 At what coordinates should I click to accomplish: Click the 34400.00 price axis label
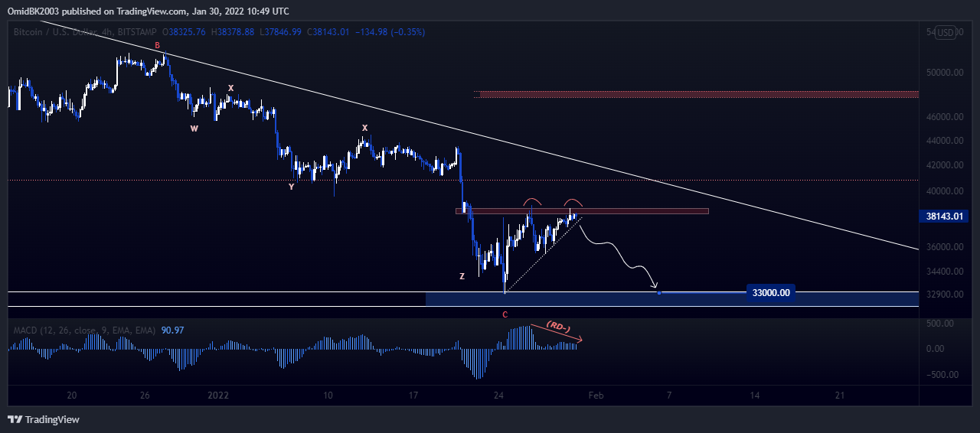click(943, 272)
